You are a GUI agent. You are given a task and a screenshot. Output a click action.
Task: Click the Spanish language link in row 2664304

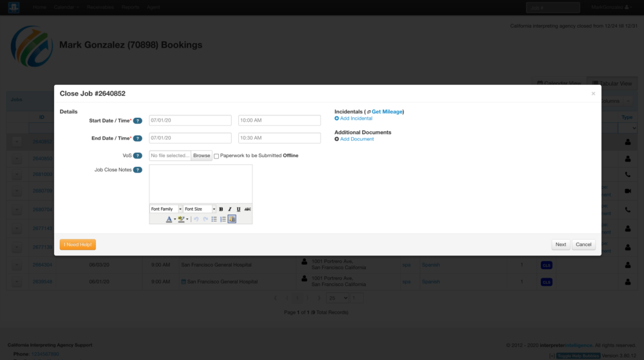431,265
